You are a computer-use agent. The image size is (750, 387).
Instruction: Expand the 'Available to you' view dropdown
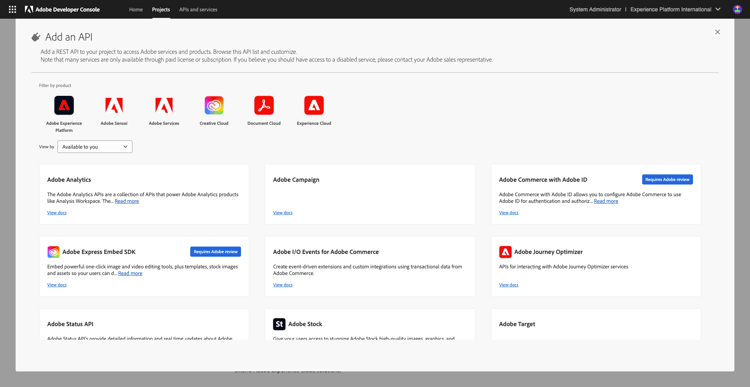click(95, 147)
